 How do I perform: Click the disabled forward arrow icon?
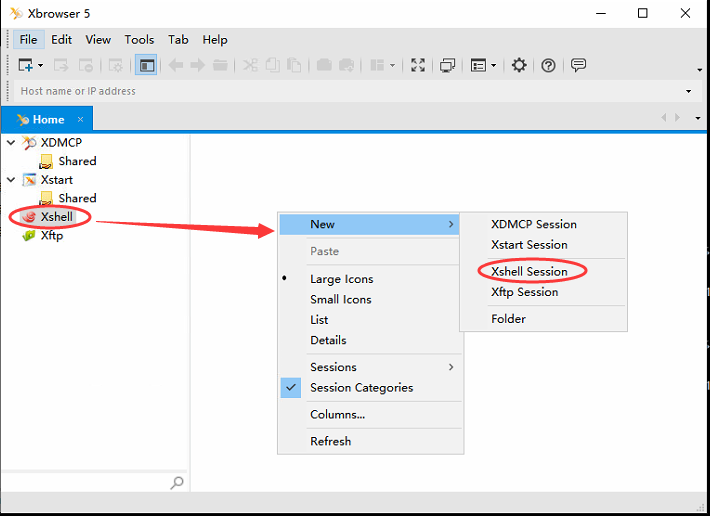197,65
